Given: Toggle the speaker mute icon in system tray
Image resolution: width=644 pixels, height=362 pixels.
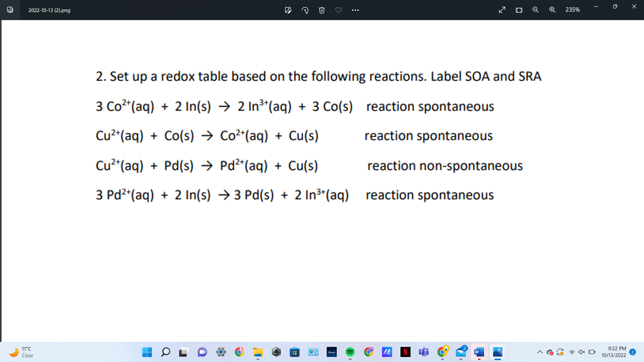Looking at the screenshot, I should [x=582, y=352].
